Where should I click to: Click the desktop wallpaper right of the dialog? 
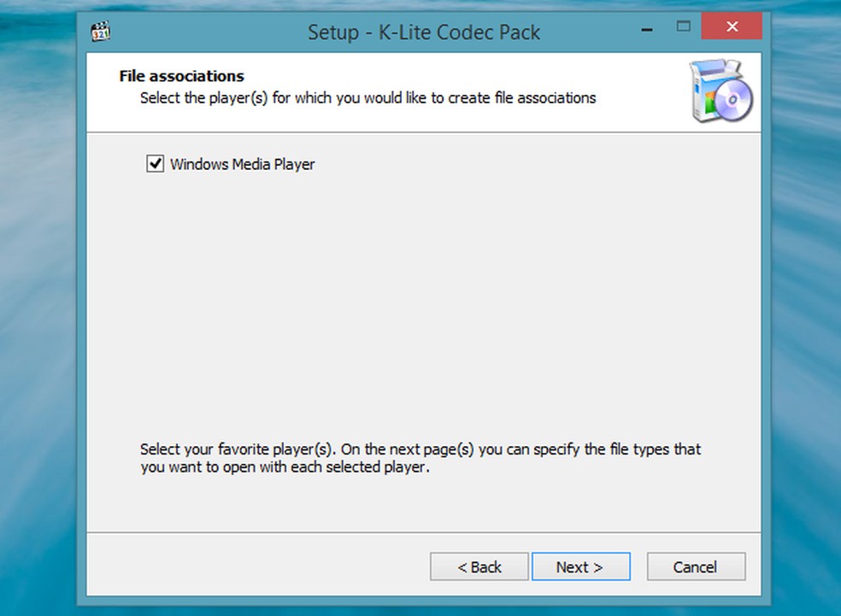(805, 308)
